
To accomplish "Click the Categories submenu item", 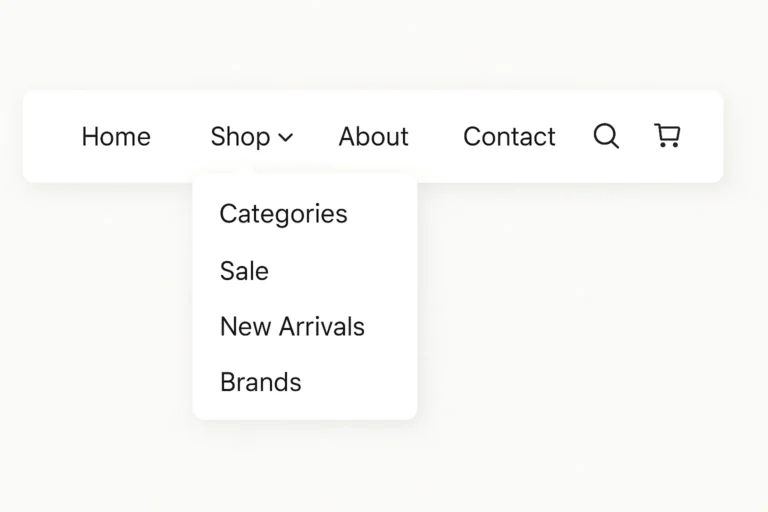I will pos(283,214).
